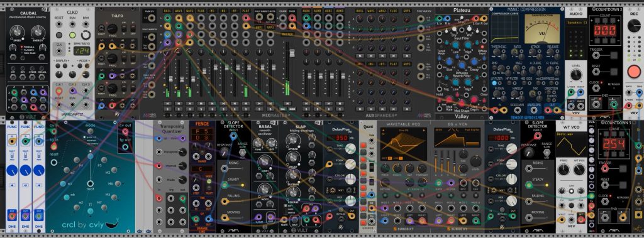Toggle the TT note on crcl
This screenshot has height=238, width=644.
91,212
